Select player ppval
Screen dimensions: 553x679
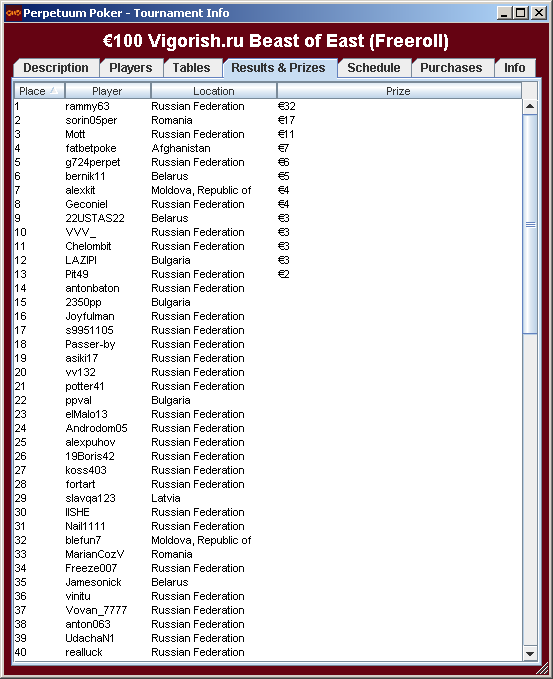pos(78,401)
